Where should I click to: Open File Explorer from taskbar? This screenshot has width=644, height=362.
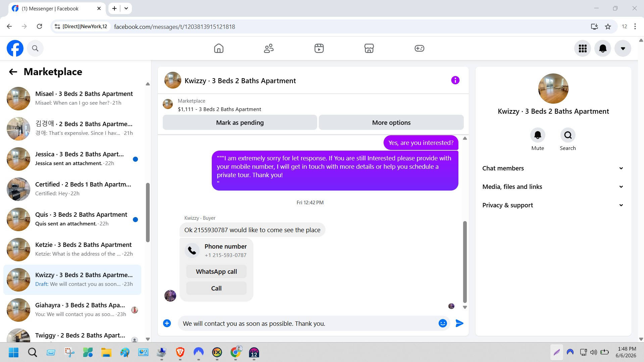tap(106, 352)
